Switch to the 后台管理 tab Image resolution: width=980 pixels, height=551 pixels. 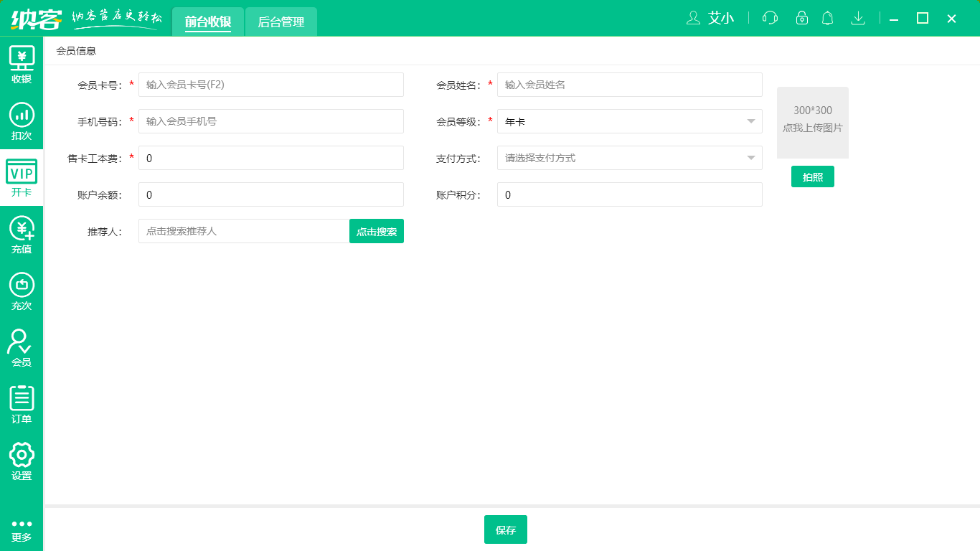point(281,22)
